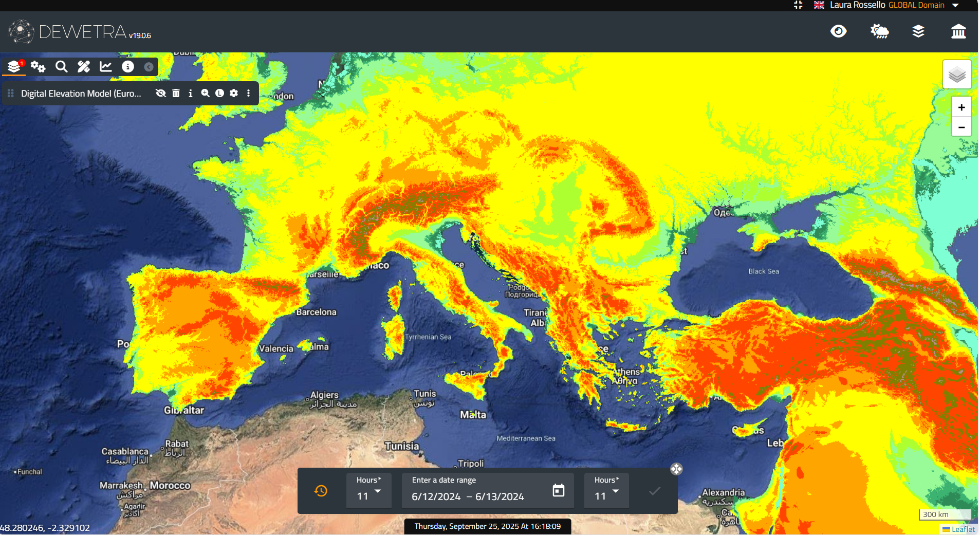Image resolution: width=980 pixels, height=535 pixels.
Task: Click the restore time history icon
Action: coord(321,491)
